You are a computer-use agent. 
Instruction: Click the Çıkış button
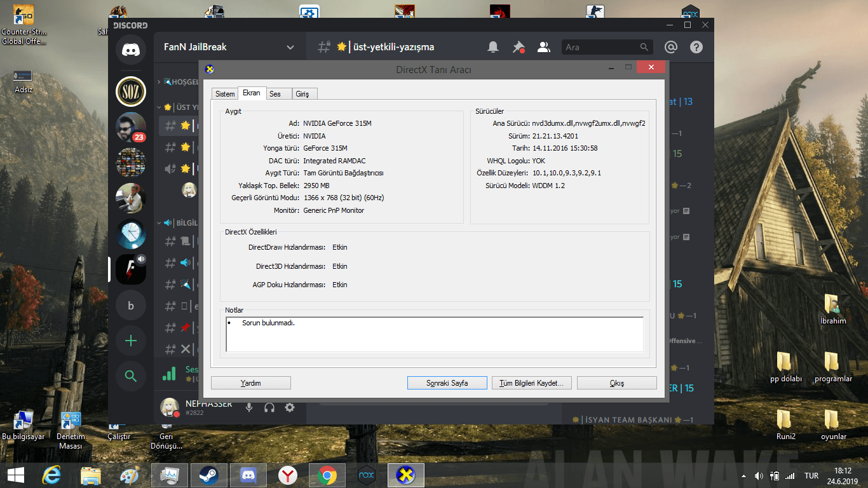point(617,383)
